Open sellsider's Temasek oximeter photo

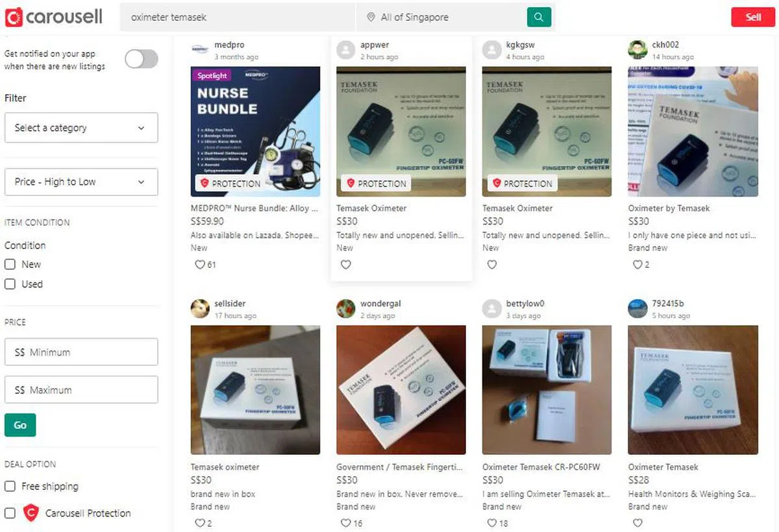click(x=255, y=390)
